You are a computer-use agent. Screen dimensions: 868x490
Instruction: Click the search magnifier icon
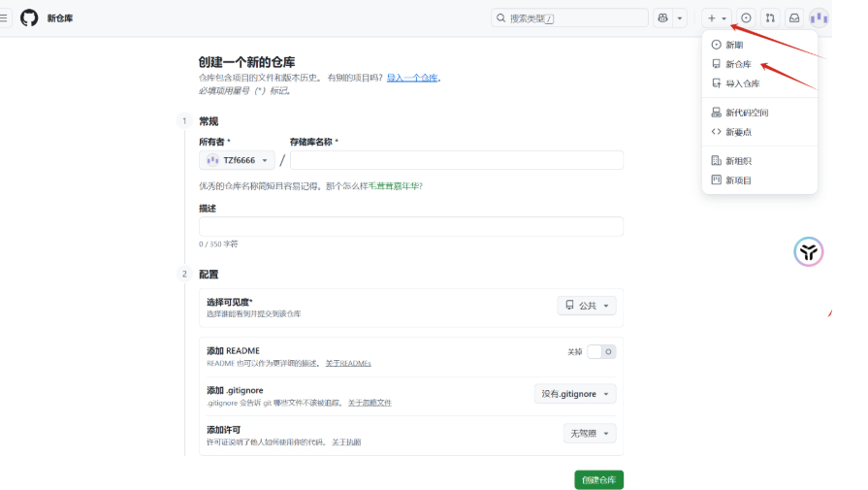coord(501,17)
